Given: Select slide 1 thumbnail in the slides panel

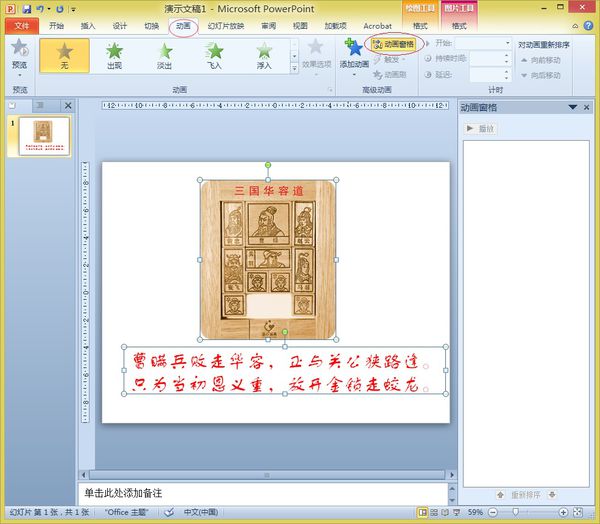Looking at the screenshot, I should (x=44, y=136).
